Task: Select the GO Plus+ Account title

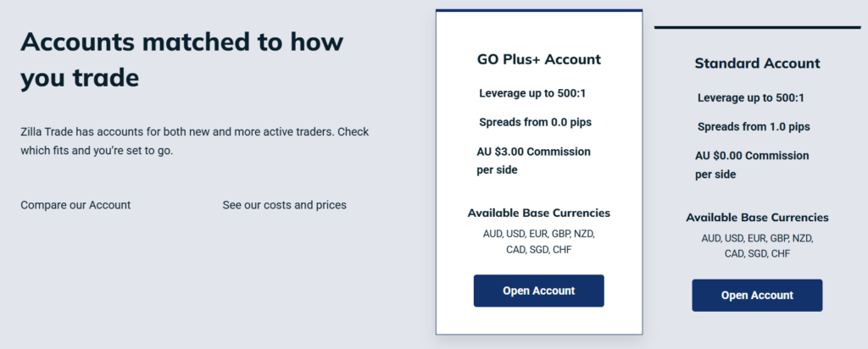Action: click(x=538, y=59)
